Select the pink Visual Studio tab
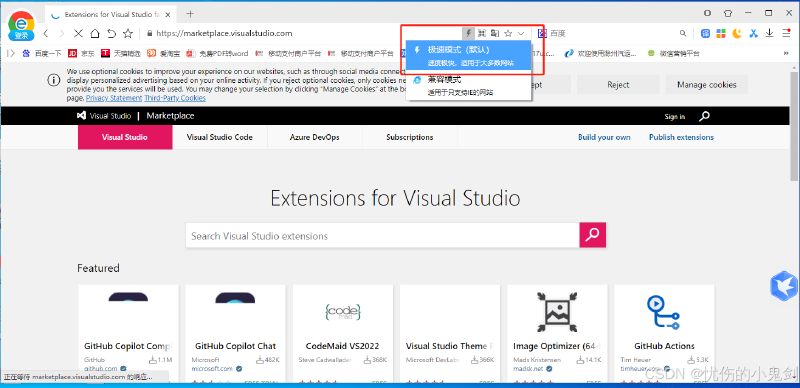This screenshot has width=800, height=388. click(x=125, y=137)
